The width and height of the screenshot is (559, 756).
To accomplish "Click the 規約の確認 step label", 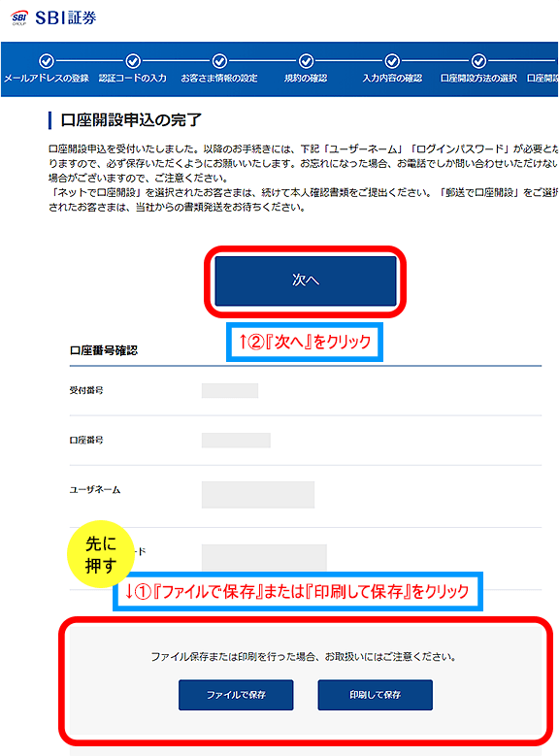I will coord(306,78).
